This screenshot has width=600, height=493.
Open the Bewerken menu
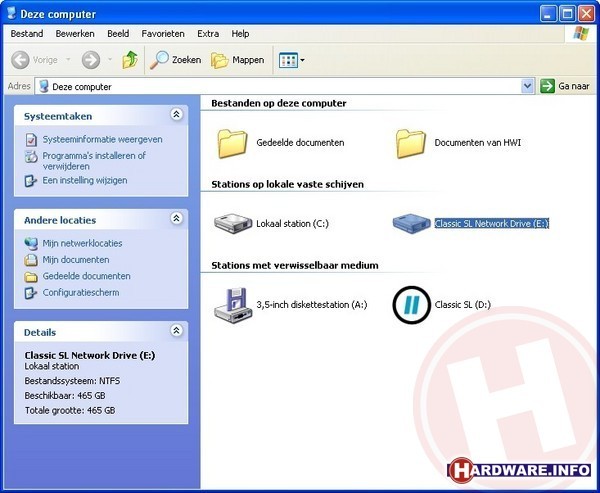click(x=75, y=34)
